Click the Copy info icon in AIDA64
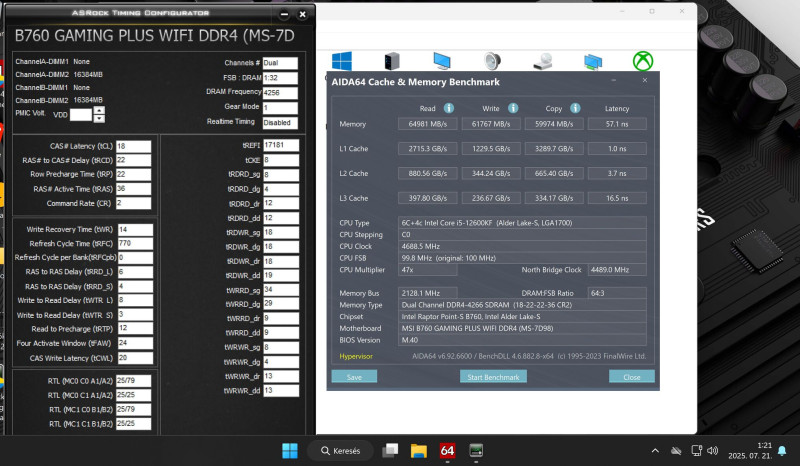 click(x=575, y=108)
